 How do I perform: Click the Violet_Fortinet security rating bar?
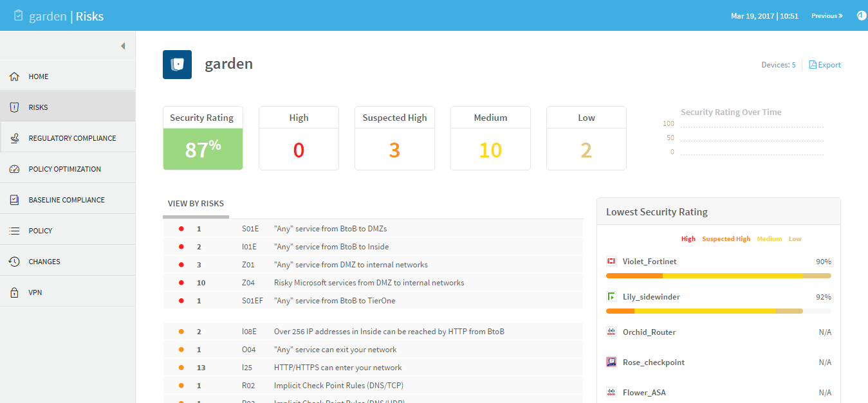(x=718, y=276)
